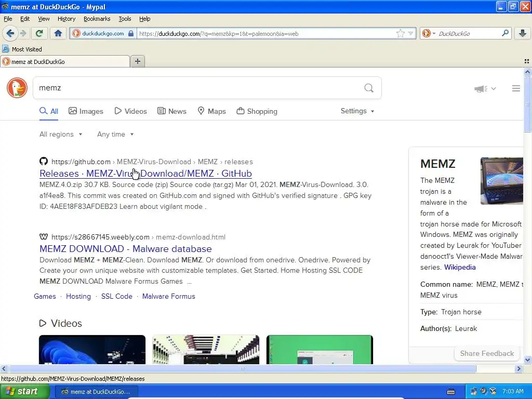Expand the Settings dropdown
This screenshot has height=399, width=532.
(357, 111)
